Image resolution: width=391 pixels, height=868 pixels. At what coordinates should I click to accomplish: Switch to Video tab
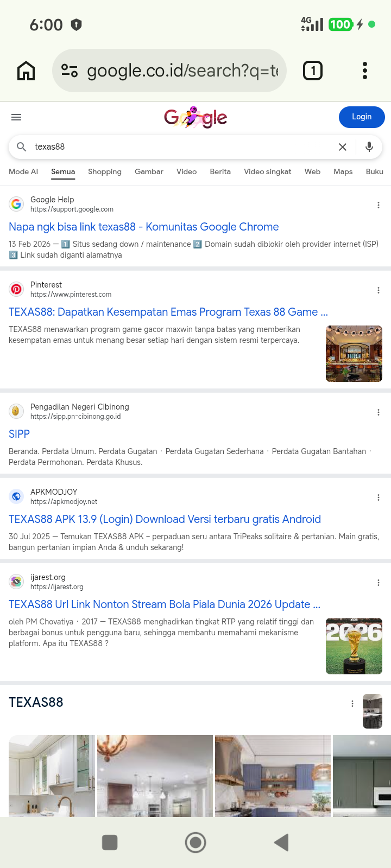click(x=186, y=171)
